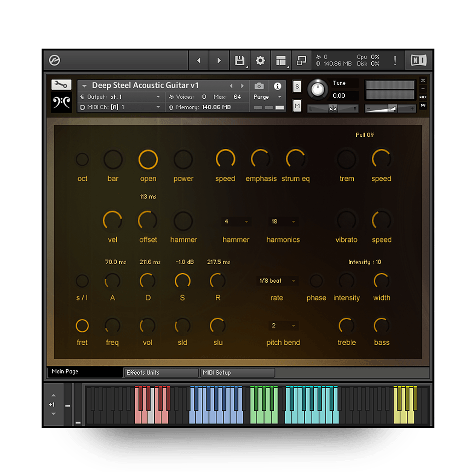Click the emphasis knob
Viewport: 476px width, 476px height.
(261, 159)
